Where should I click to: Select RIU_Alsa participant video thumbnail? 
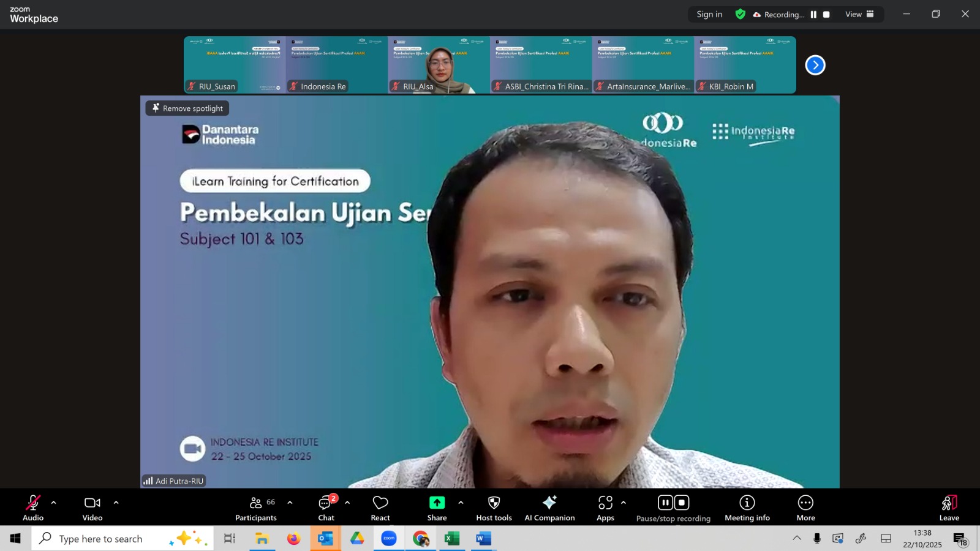(x=439, y=65)
